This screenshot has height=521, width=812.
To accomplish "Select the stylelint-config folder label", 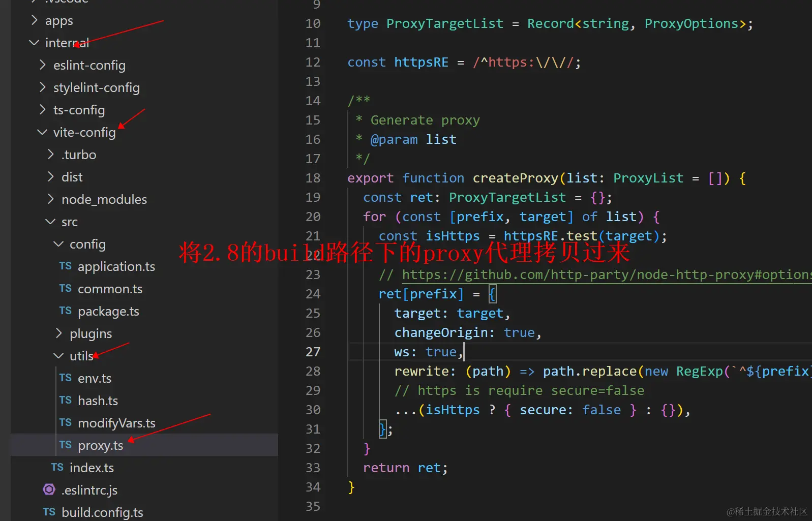I will coord(97,87).
